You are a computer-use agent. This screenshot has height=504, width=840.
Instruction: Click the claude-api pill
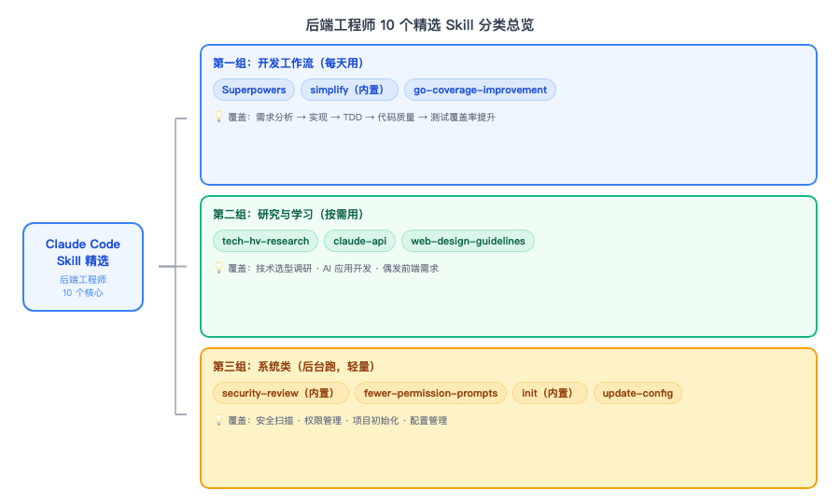point(359,241)
